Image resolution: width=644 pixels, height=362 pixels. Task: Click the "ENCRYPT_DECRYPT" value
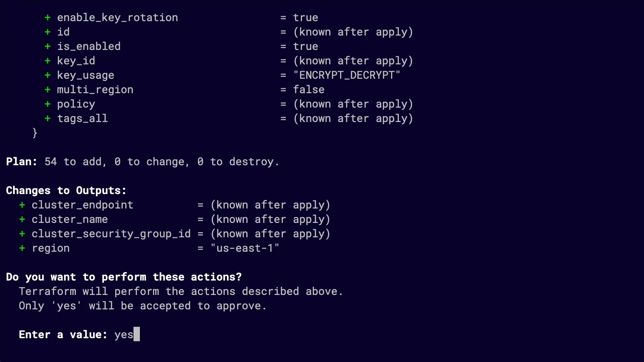(346, 75)
